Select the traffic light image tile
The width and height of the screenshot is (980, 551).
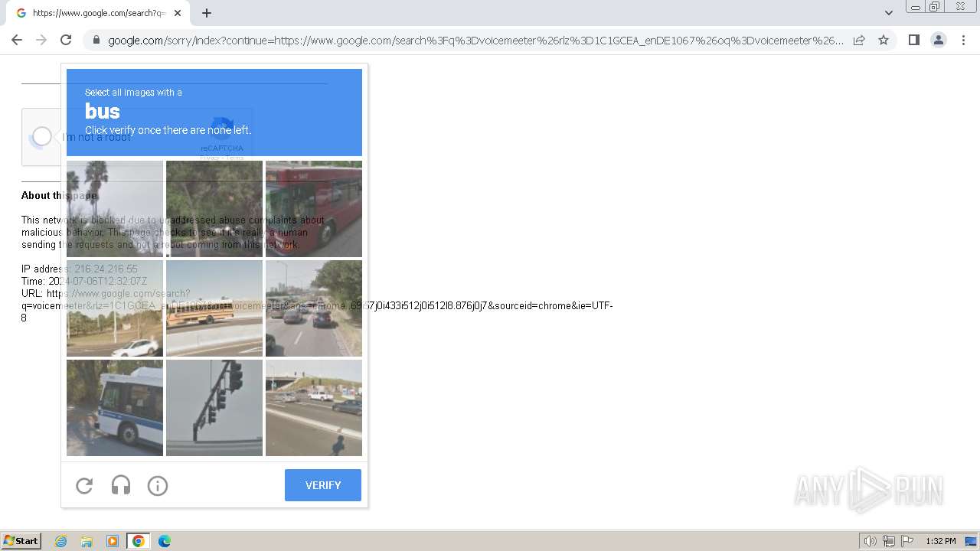[214, 408]
